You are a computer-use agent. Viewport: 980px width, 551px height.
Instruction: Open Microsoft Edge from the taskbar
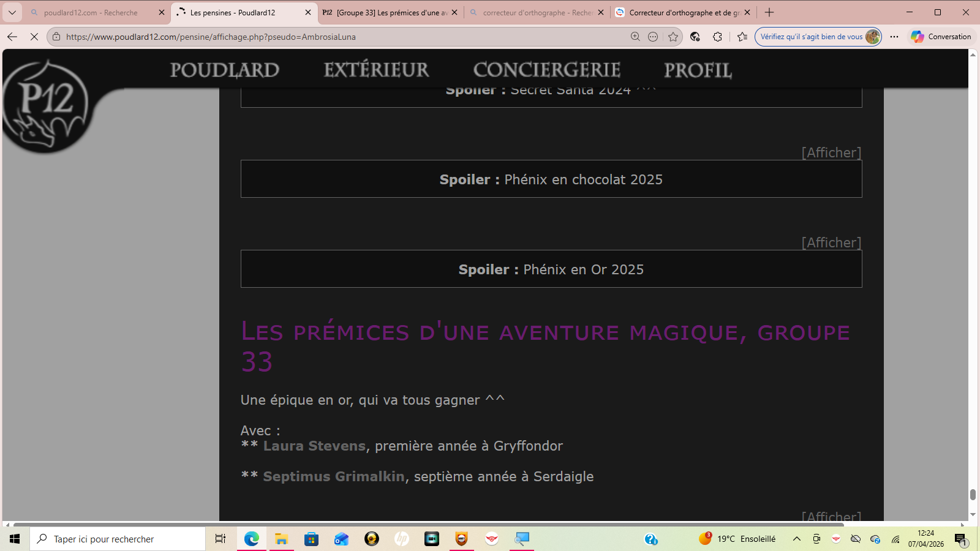pyautogui.click(x=252, y=539)
